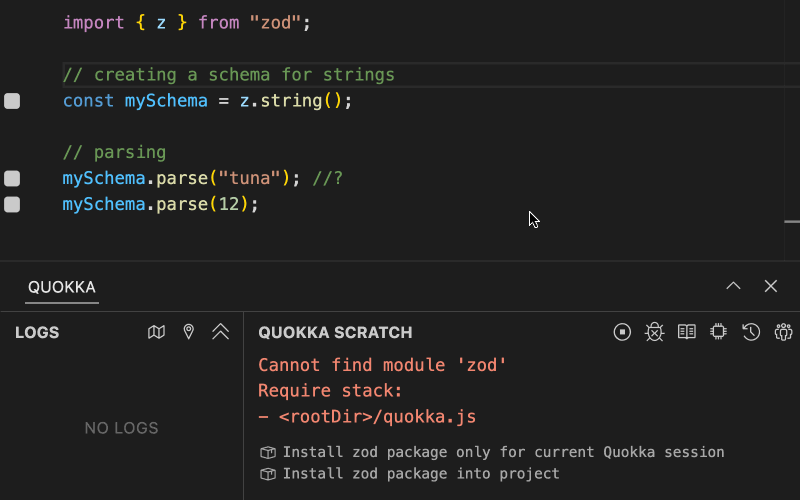
Task: Click the Quokka settings gear icon
Action: tap(783, 332)
